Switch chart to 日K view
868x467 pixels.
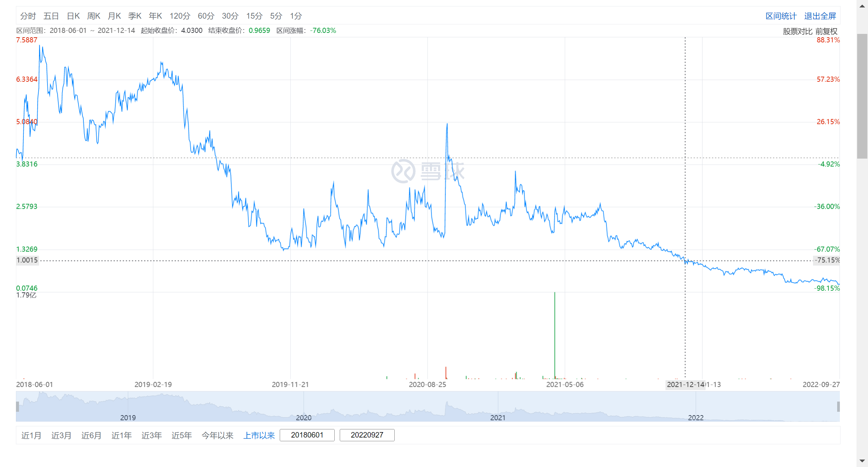(x=73, y=16)
